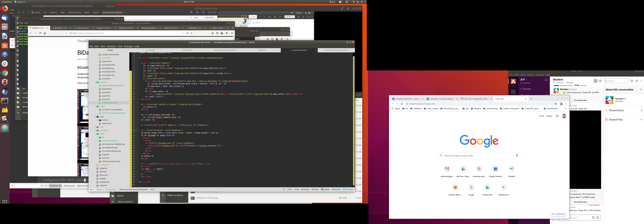644x224 pixels.
Task: Open the Packages menu in Atom
Action: coord(128,46)
